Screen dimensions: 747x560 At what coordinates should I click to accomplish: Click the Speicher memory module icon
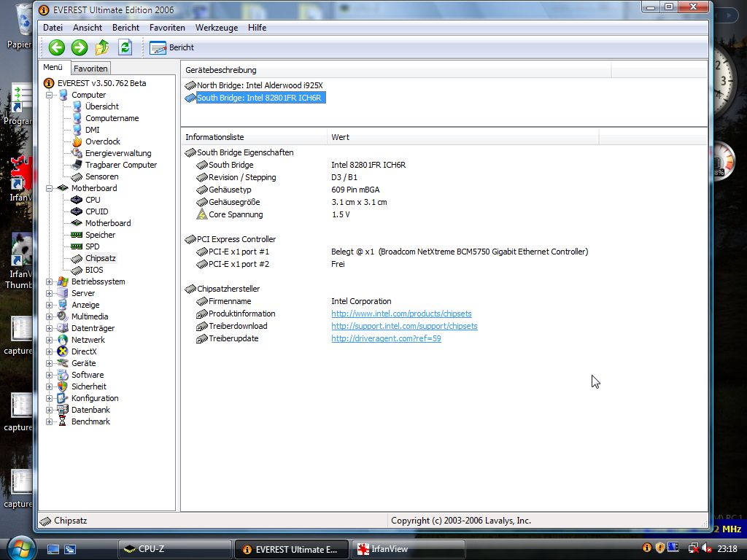point(77,235)
